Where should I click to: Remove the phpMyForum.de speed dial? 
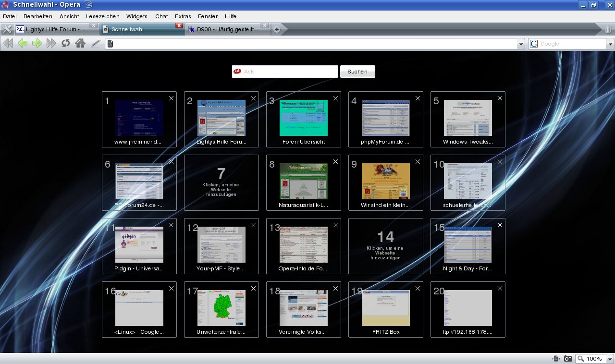pos(418,98)
